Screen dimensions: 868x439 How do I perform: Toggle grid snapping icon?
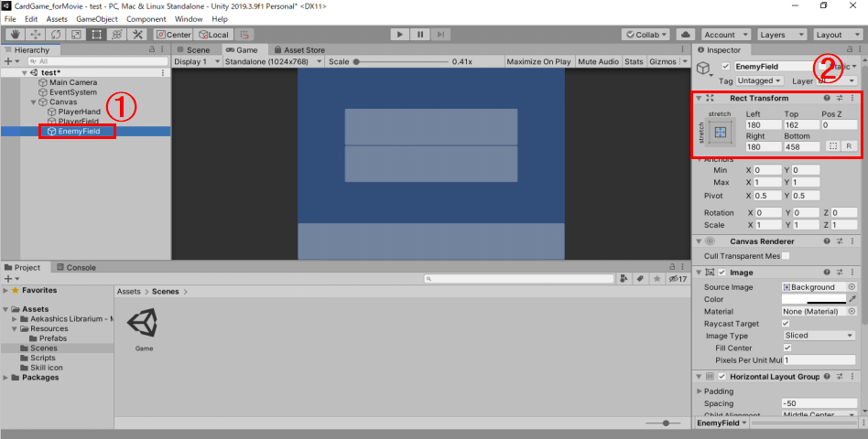(244, 34)
